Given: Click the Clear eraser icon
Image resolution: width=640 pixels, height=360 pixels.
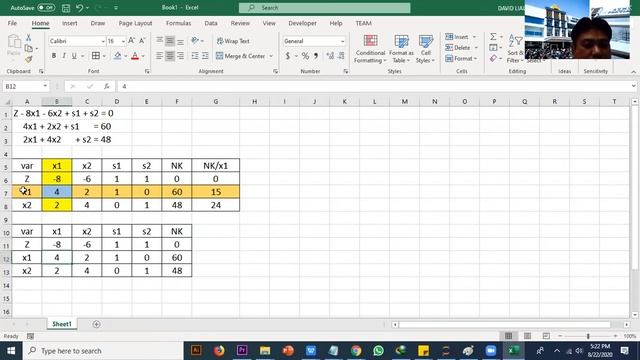Looking at the screenshot, I should (x=493, y=58).
